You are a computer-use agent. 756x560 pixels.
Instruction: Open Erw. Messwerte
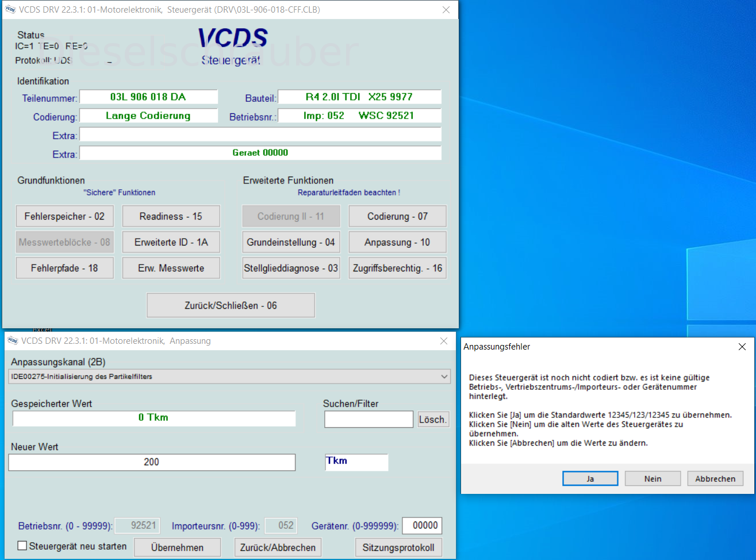(x=171, y=268)
